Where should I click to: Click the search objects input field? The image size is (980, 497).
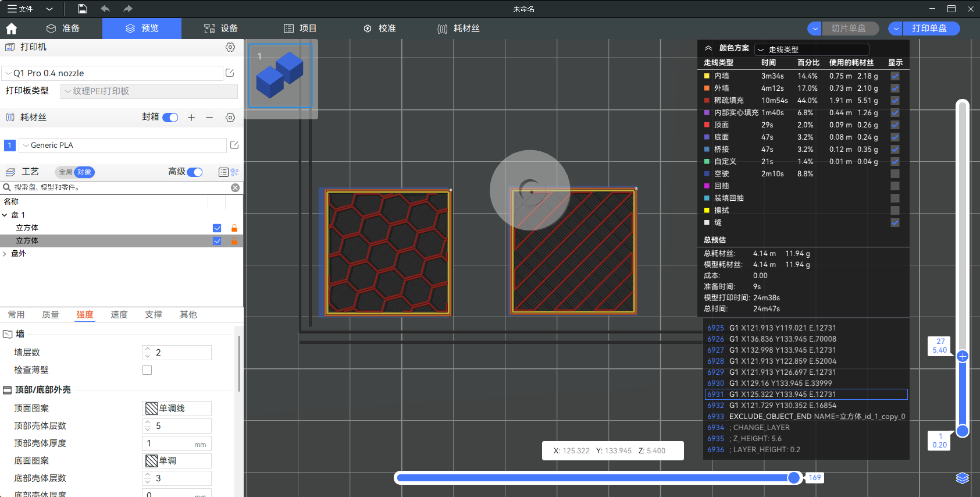tap(121, 187)
